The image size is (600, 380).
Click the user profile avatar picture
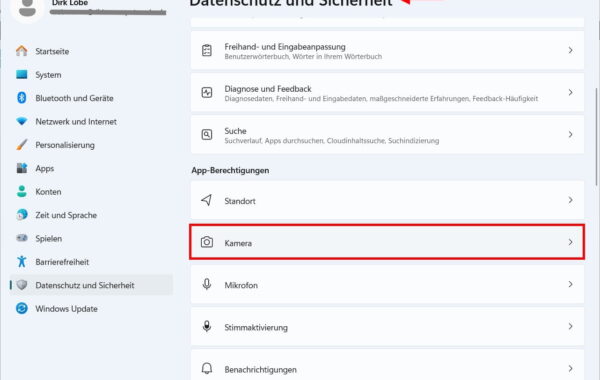(28, 8)
